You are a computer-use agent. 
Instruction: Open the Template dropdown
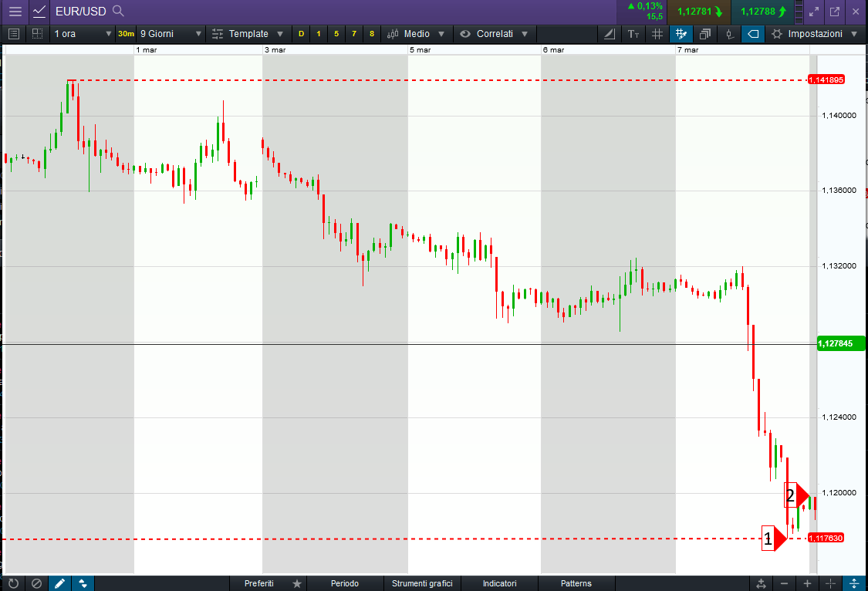(248, 34)
